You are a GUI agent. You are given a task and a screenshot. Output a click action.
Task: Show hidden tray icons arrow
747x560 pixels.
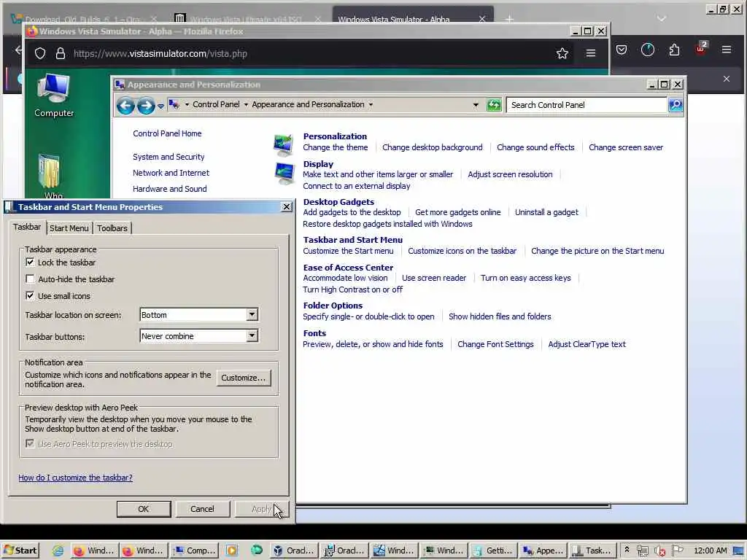pos(627,550)
